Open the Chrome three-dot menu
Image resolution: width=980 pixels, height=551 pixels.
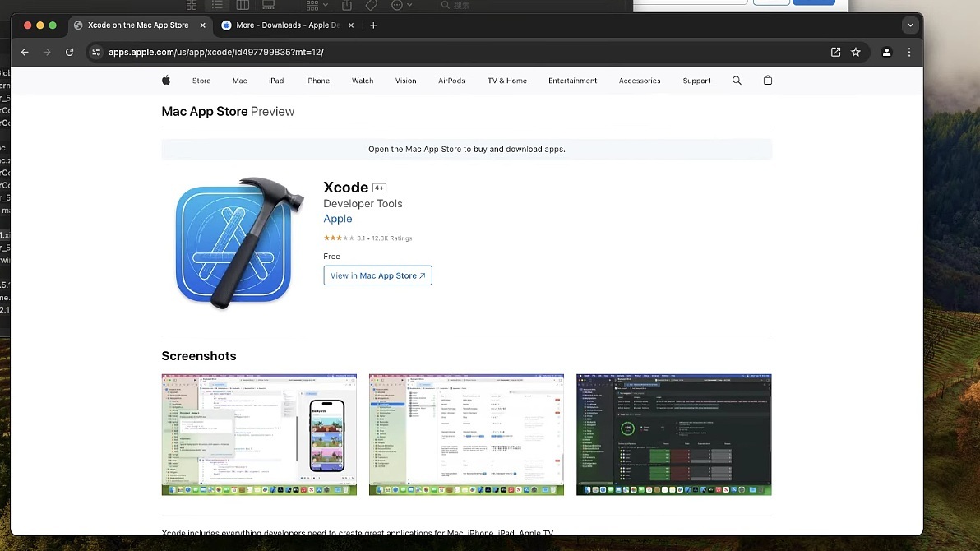(909, 53)
